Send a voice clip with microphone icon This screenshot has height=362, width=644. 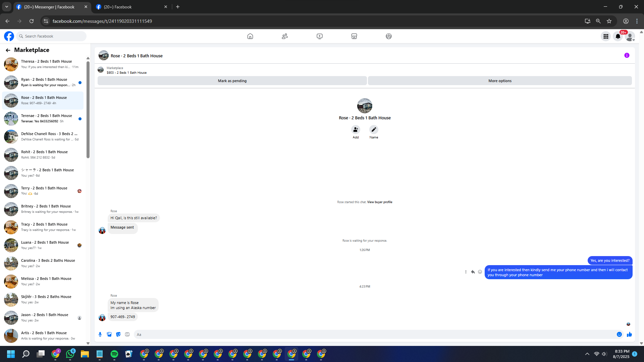pos(100,334)
